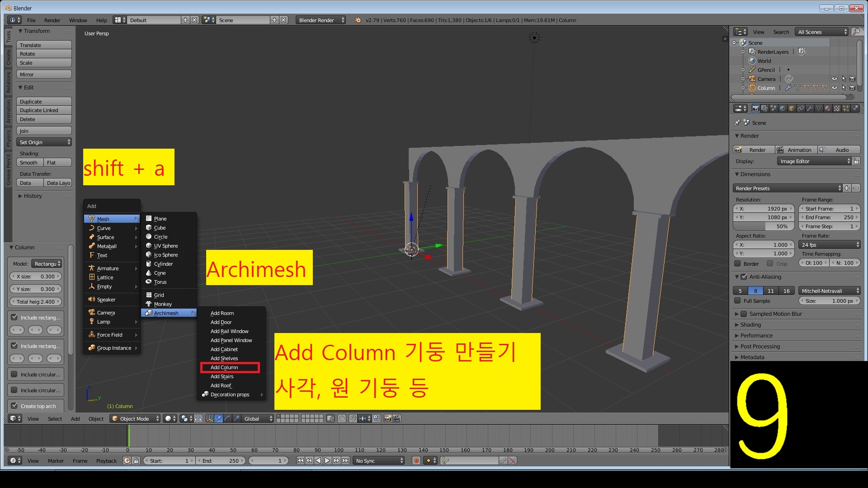
Task: Toggle Column visibility eye in outliner
Action: coord(835,88)
